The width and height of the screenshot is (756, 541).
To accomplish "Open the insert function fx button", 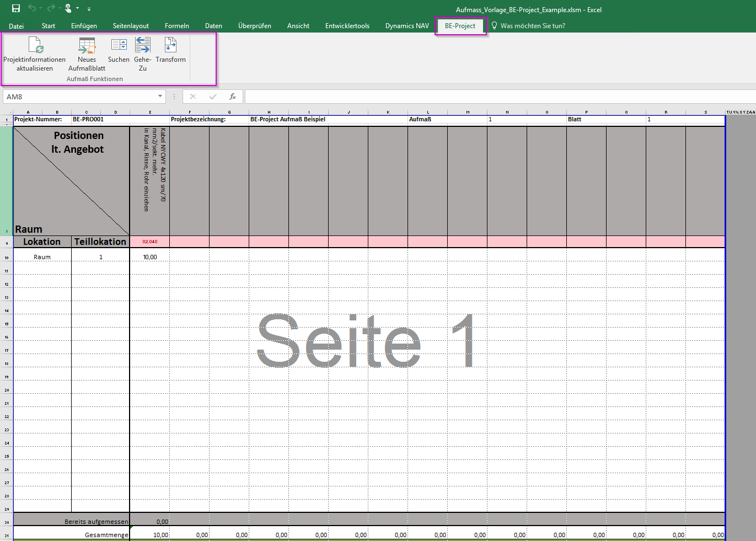I will 233,97.
